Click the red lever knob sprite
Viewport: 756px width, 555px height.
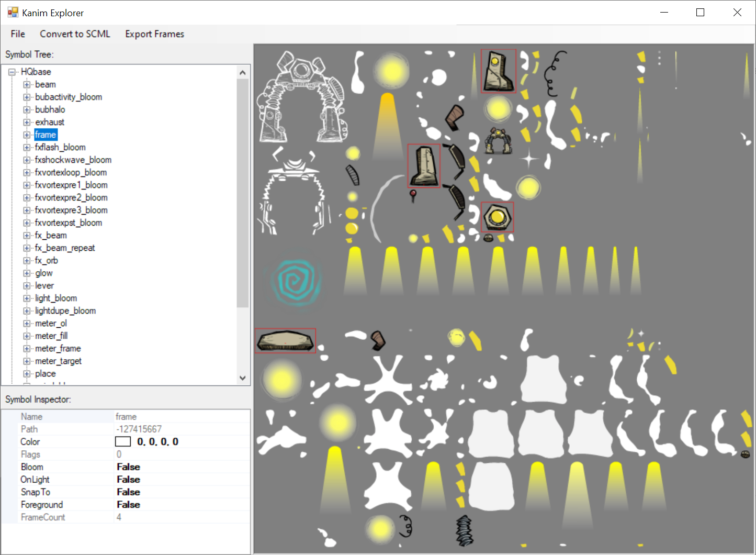pyautogui.click(x=413, y=196)
